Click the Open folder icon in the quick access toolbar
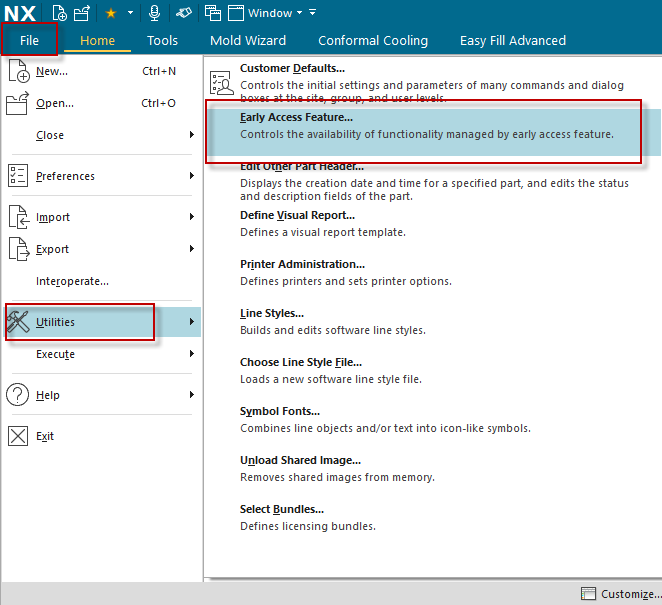Image resolution: width=662 pixels, height=605 pixels. 82,13
